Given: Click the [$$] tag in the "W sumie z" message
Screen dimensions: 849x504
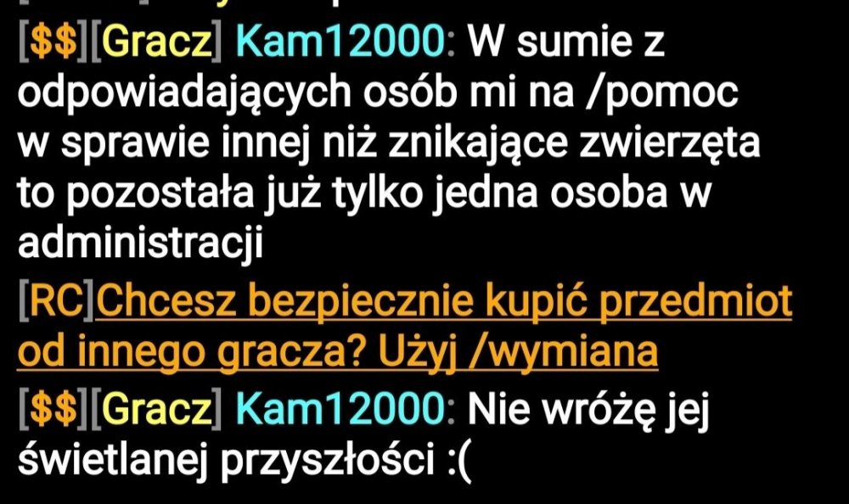Looking at the screenshot, I should click(x=53, y=42).
